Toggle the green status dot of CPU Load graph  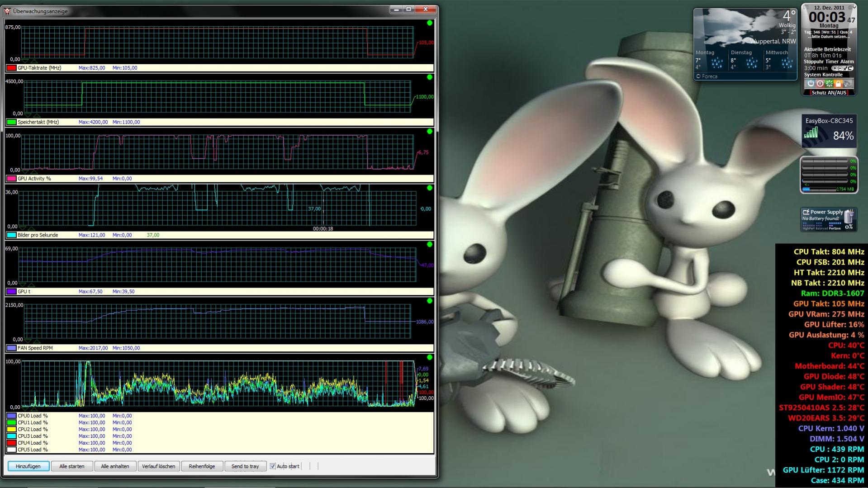click(x=429, y=357)
